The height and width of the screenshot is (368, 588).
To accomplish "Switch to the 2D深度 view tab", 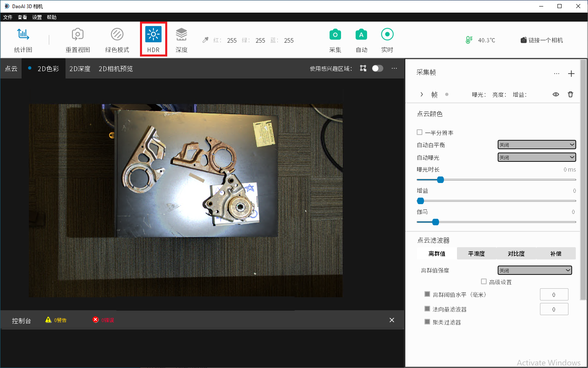I will pos(80,69).
